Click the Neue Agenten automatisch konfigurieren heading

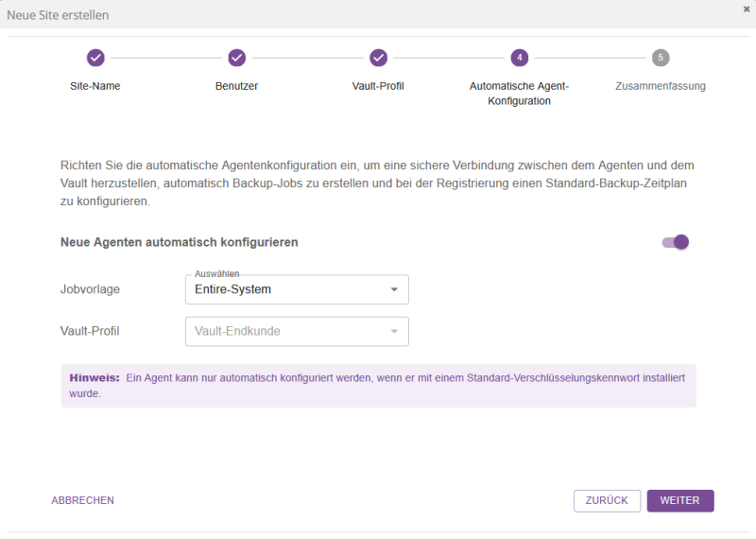(x=179, y=242)
